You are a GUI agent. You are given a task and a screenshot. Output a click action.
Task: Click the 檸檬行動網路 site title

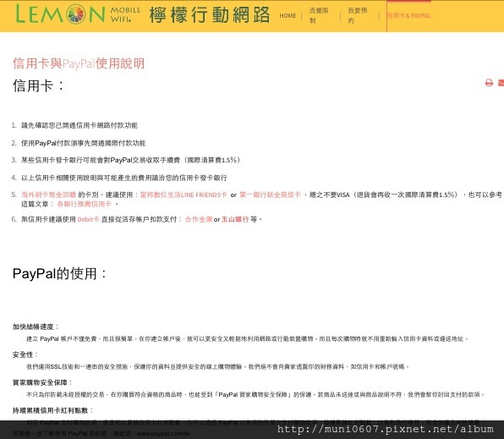pos(210,14)
